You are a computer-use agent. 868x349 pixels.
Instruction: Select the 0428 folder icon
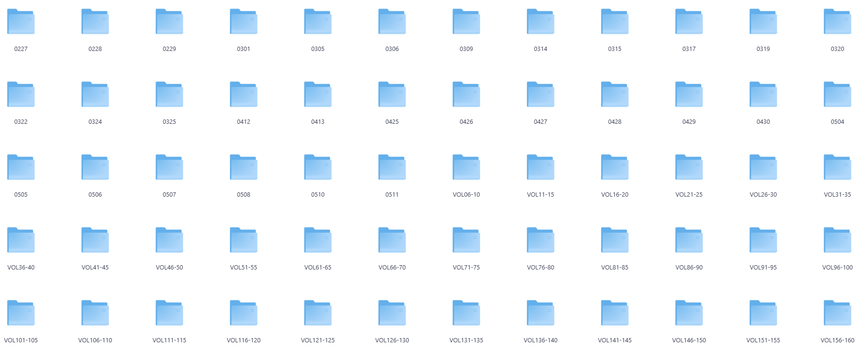pyautogui.click(x=615, y=94)
